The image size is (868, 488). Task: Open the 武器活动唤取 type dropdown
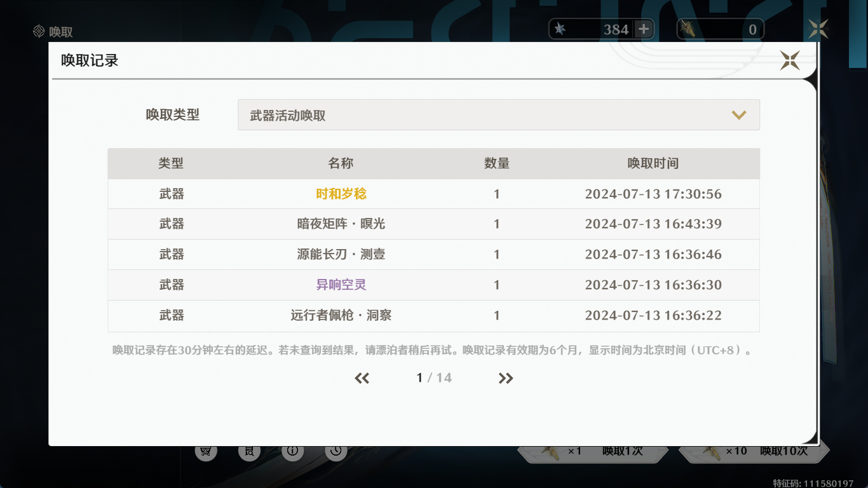coord(499,115)
